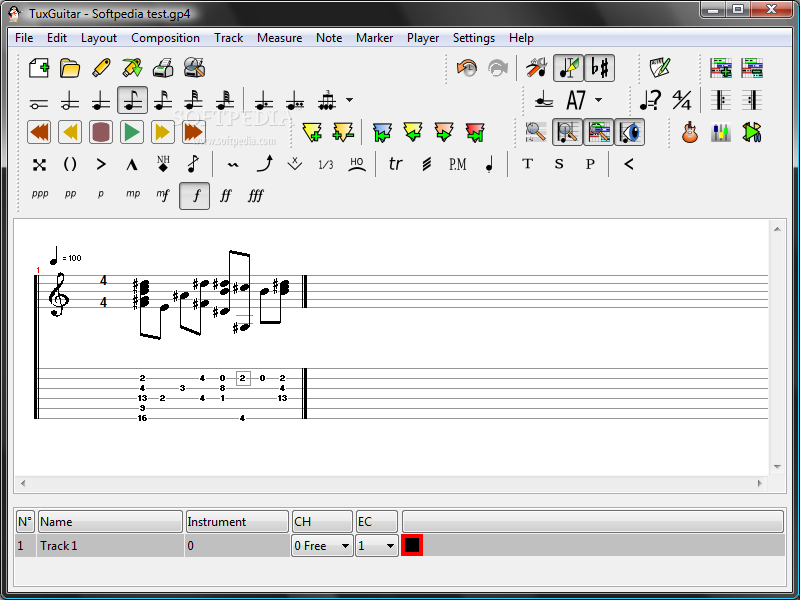Toggle ghost note parentheses effect
This screenshot has height=600, width=800.
pyautogui.click(x=70, y=165)
